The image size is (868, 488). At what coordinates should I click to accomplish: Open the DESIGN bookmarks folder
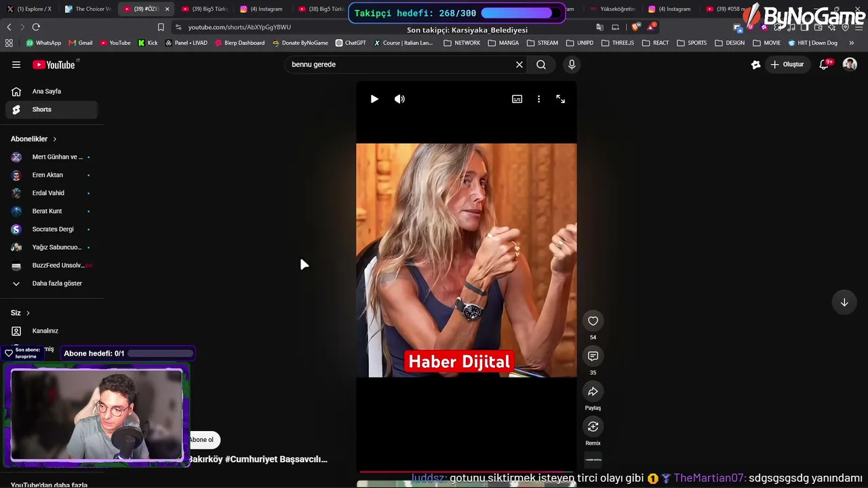[x=730, y=43]
